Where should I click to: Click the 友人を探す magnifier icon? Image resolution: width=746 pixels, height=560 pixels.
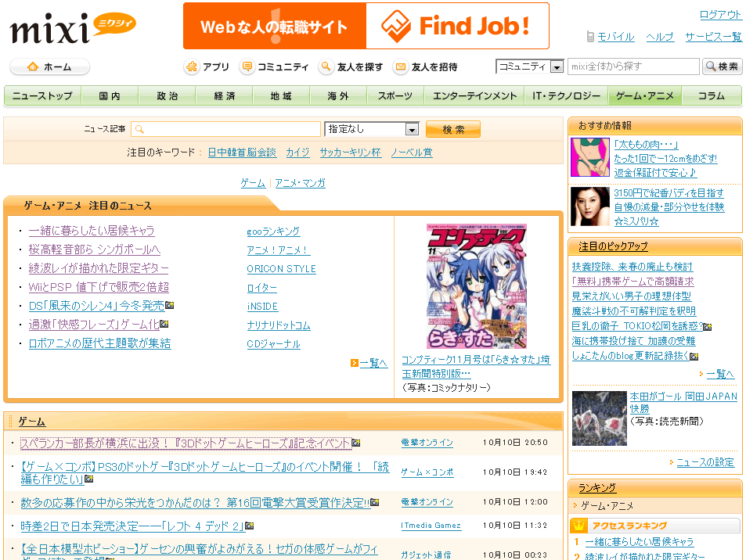[326, 67]
